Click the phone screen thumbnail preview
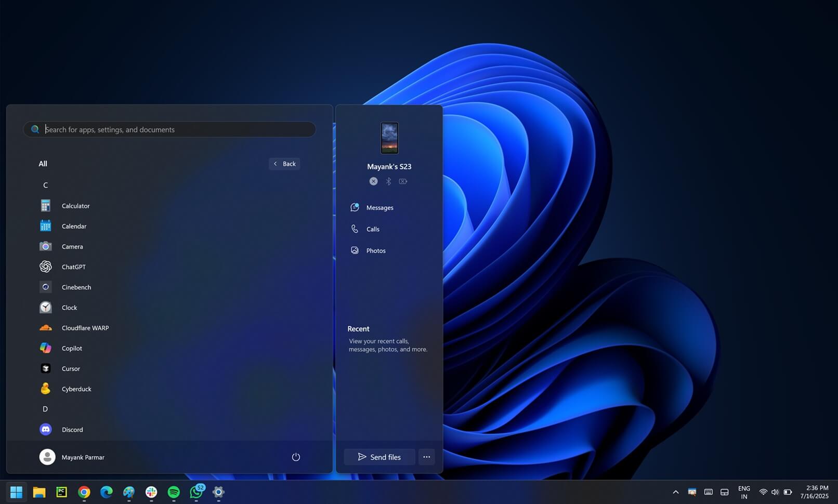The height and width of the screenshot is (504, 838). click(389, 138)
